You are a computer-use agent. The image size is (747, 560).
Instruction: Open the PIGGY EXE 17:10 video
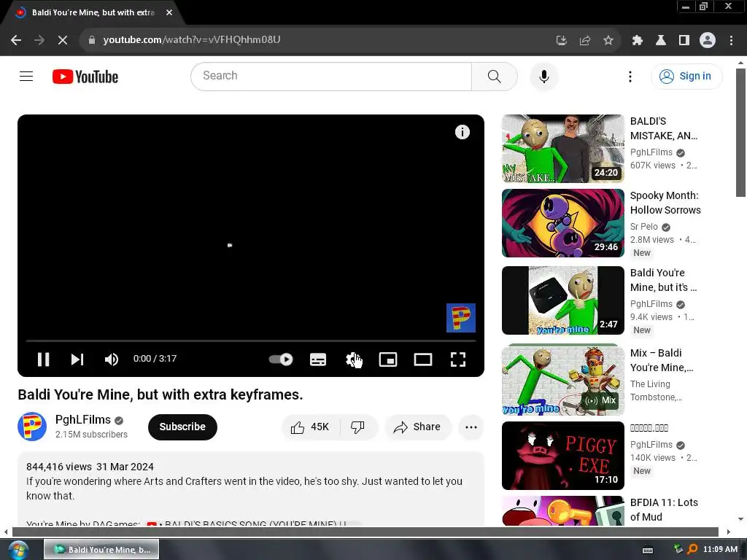pos(562,456)
